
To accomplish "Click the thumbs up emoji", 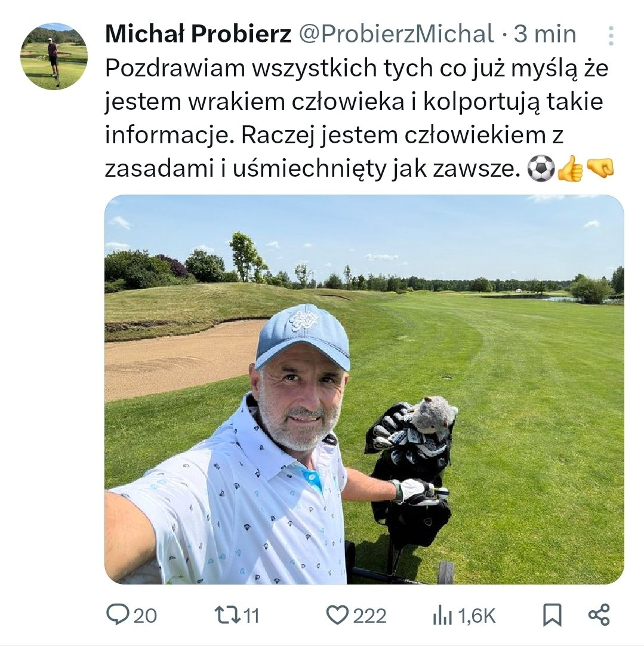I will click(571, 168).
